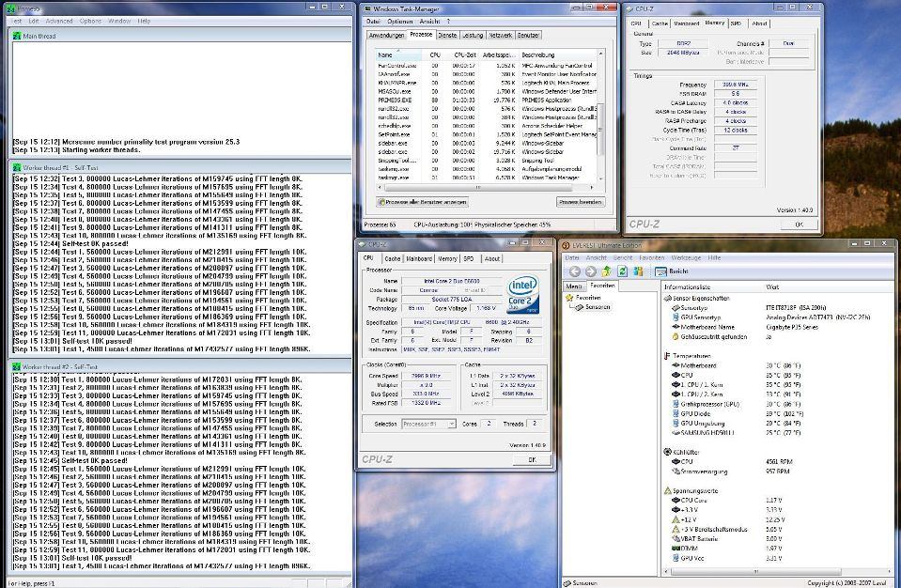The height and width of the screenshot is (588, 901).
Task: Sort Task-Manager by CPU-Zeit column
Action: point(462,55)
